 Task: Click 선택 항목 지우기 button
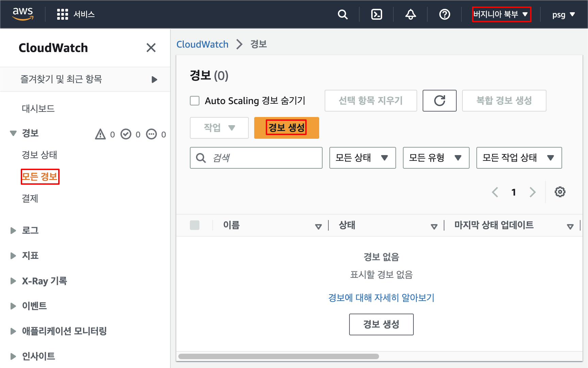pos(371,101)
